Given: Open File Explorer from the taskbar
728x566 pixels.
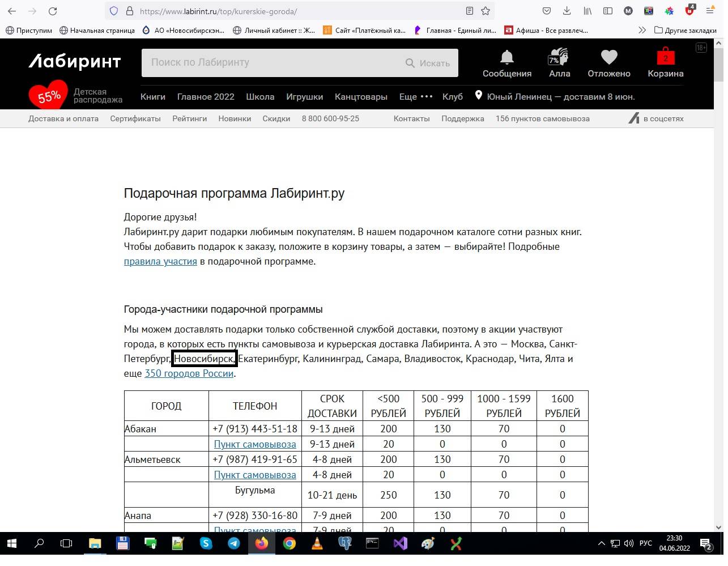Looking at the screenshot, I should pos(95,544).
